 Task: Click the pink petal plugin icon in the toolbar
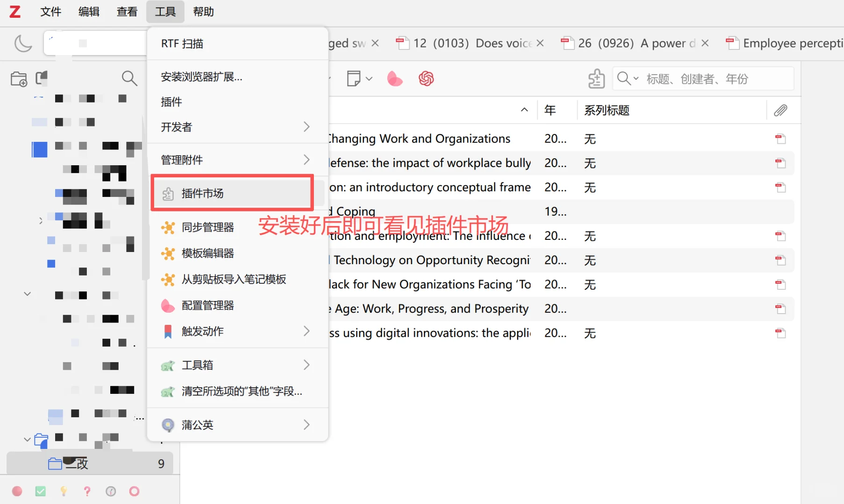pos(395,78)
